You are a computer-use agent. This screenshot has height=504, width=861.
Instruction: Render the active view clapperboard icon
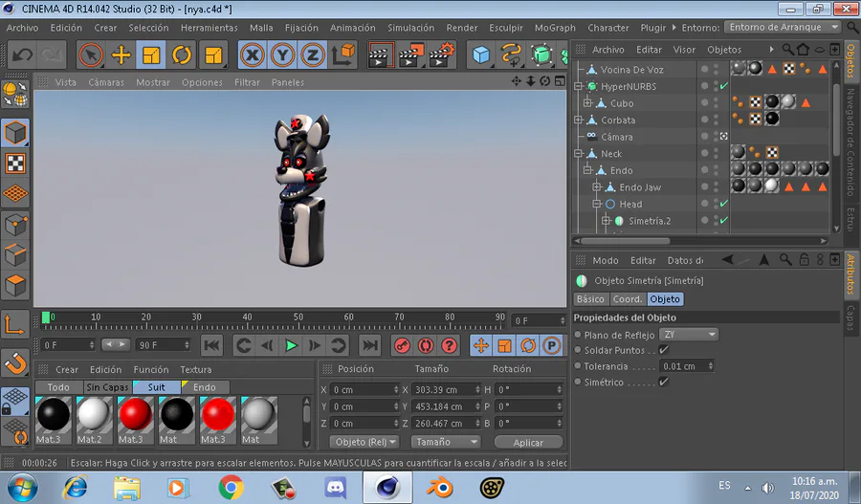tap(381, 55)
